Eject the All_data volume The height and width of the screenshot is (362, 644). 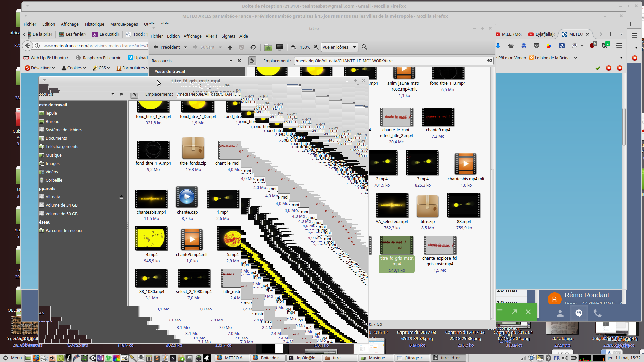click(x=121, y=197)
